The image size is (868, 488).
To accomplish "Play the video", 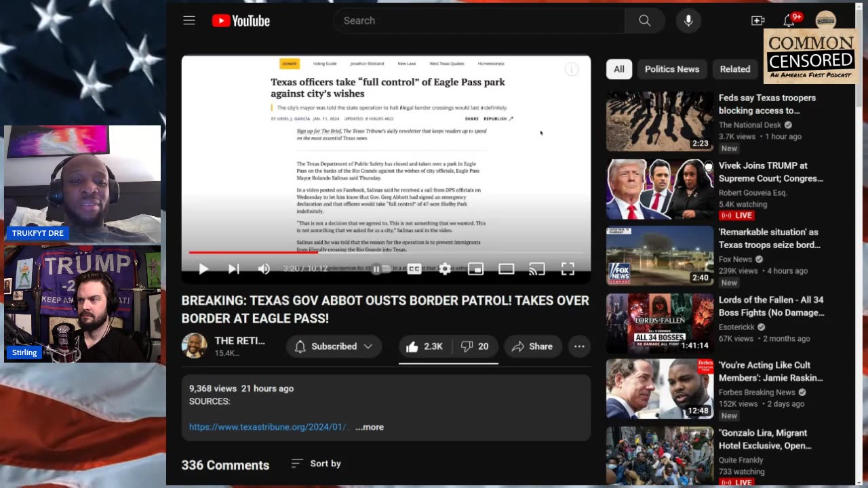I will coord(203,269).
